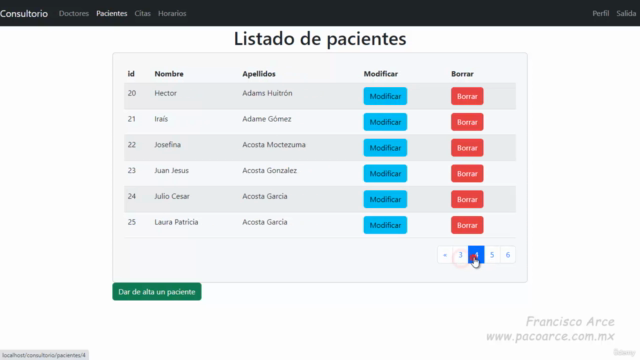The width and height of the screenshot is (640, 360).
Task: Click Modificar for Laura Patricia
Action: click(385, 225)
